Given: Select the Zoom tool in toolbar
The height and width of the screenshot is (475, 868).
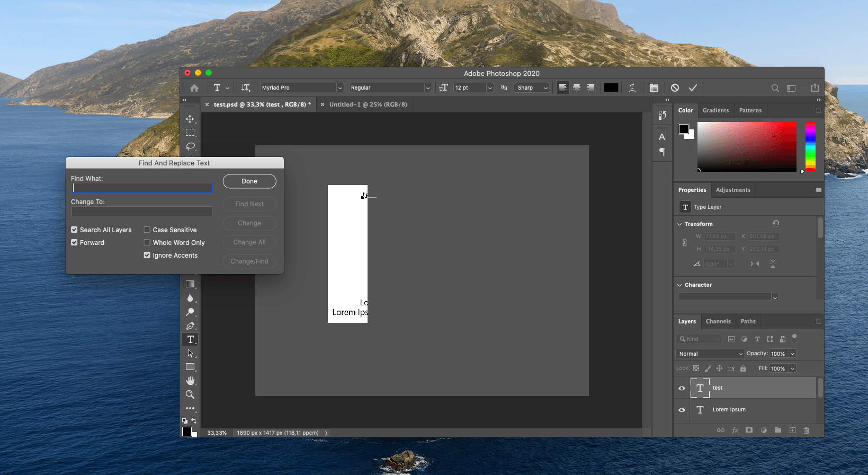Looking at the screenshot, I should pos(190,394).
